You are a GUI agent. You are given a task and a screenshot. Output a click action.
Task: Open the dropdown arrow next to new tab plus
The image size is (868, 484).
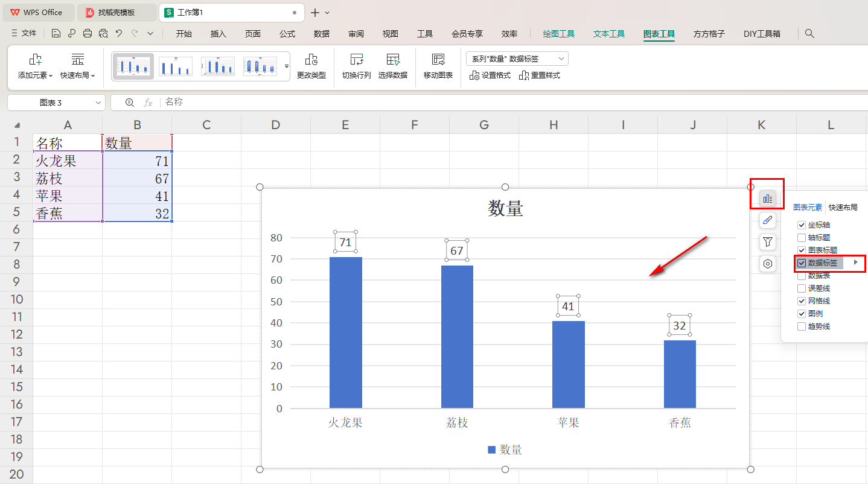(327, 13)
